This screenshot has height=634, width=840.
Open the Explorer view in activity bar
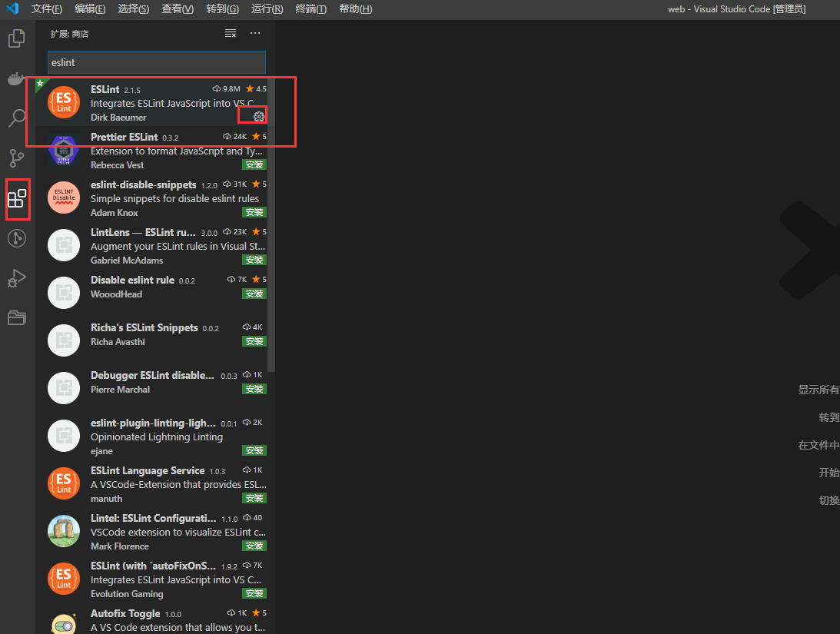tap(17, 38)
